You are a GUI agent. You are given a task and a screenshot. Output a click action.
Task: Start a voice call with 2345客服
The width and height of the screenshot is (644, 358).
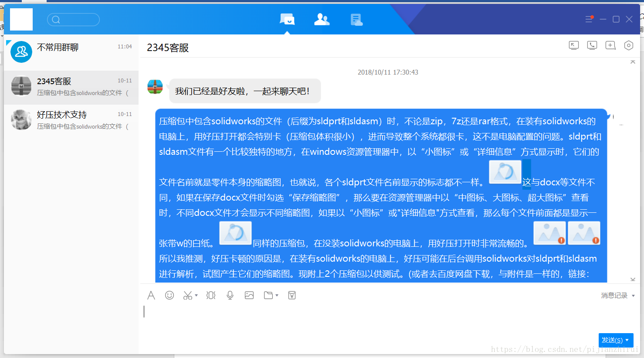coord(592,45)
